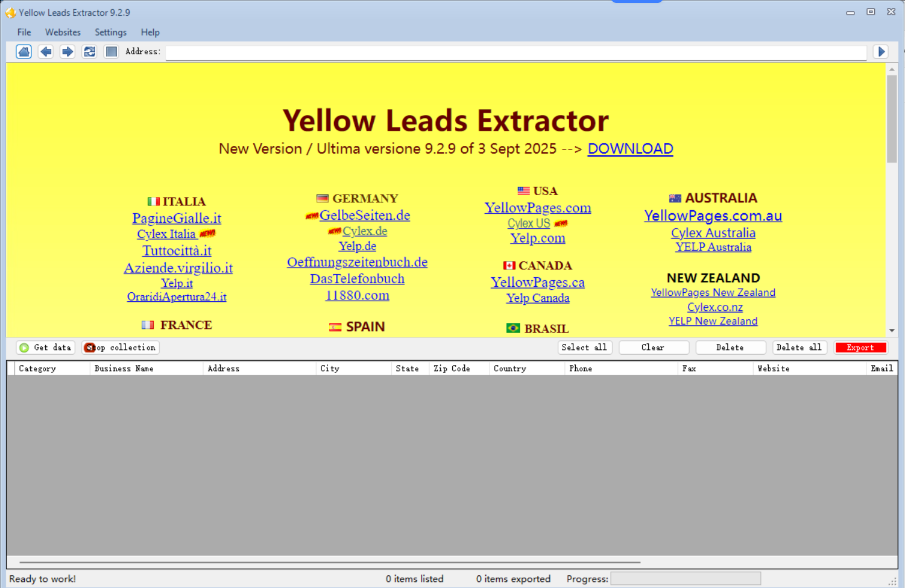Screen dimensions: 905x588
Task: Click the Phone column header
Action: click(x=621, y=369)
